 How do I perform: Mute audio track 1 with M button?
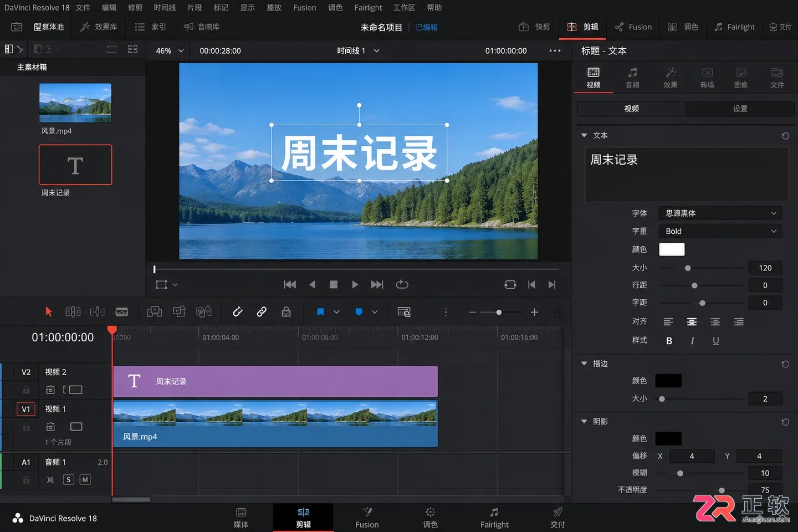[x=85, y=480]
